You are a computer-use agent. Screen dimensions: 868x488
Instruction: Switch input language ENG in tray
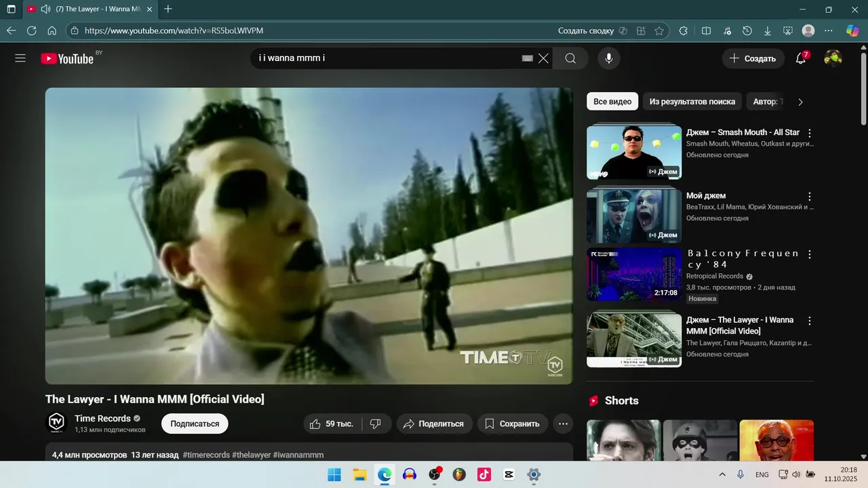762,474
